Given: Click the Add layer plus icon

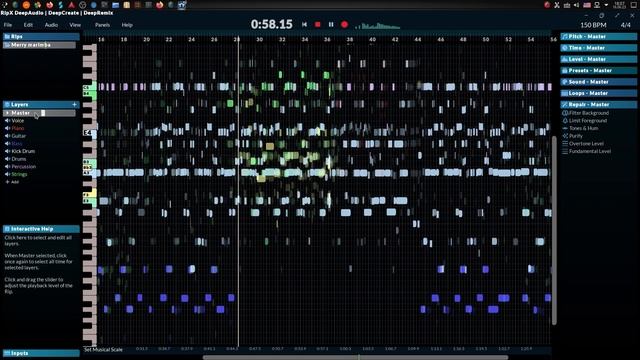Looking at the screenshot, I should (7, 182).
